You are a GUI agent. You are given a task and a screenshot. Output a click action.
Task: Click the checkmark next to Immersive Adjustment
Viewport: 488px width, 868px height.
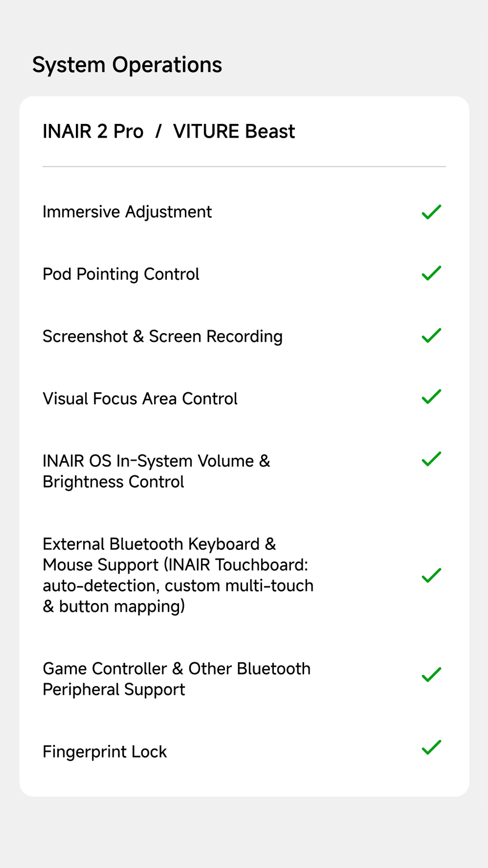[432, 212]
